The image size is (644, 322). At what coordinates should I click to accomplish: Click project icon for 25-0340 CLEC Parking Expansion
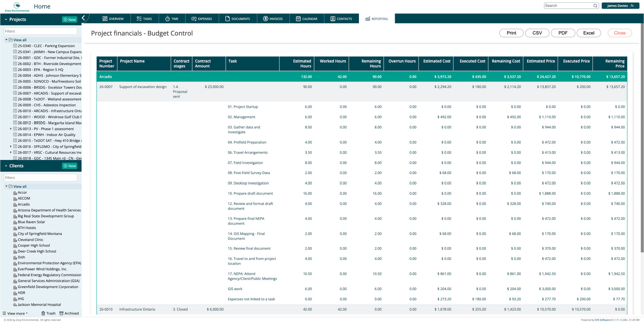(15, 46)
